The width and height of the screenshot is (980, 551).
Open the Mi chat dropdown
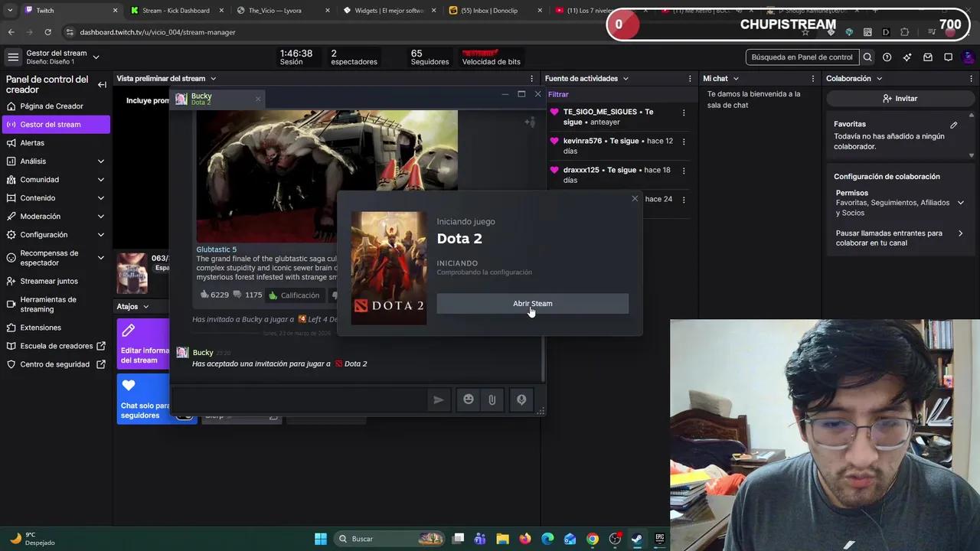[x=736, y=79]
